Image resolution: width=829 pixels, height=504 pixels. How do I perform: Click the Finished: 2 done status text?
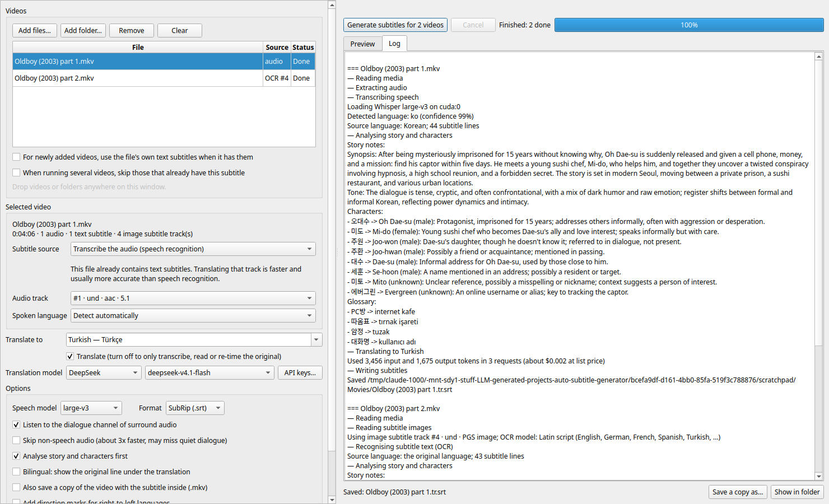[525, 25]
